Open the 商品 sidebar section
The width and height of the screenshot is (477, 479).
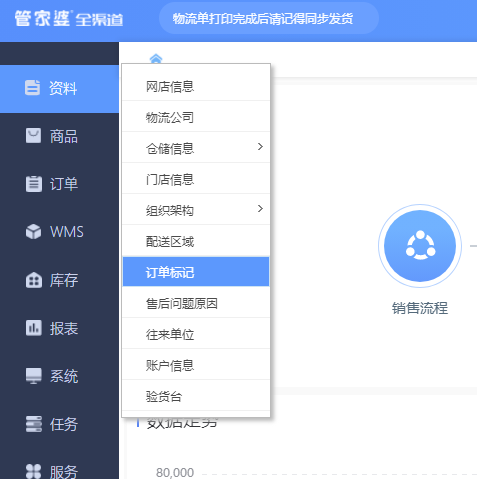click(59, 136)
